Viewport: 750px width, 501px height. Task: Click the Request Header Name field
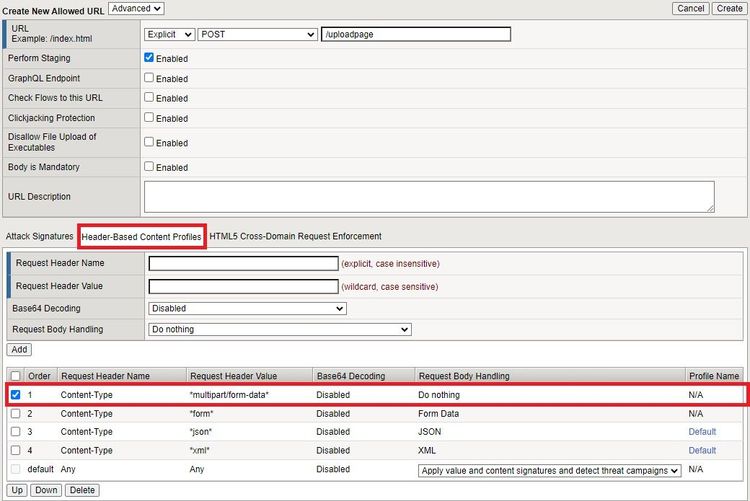click(243, 264)
